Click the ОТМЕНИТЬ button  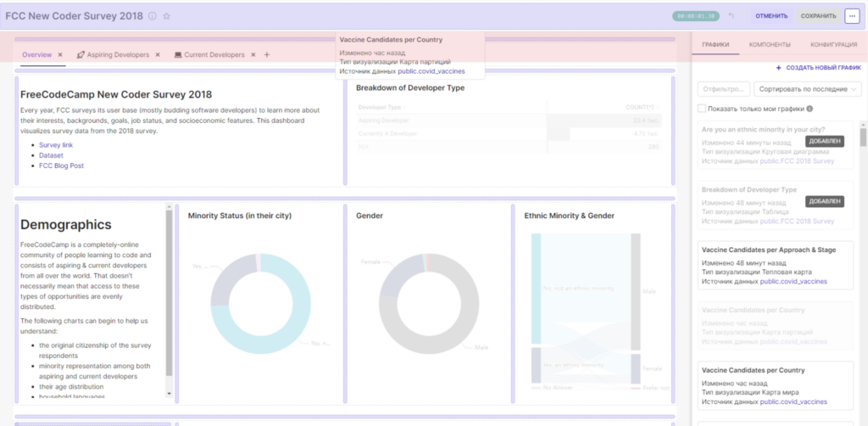[x=771, y=16]
